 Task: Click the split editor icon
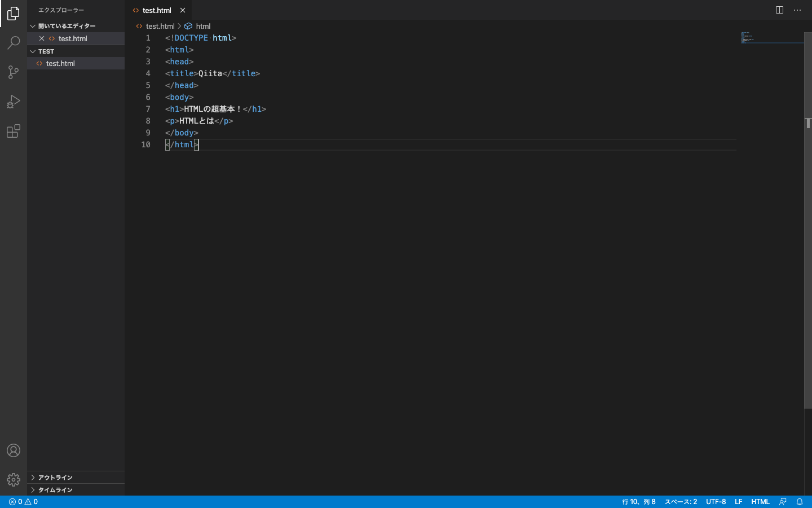pyautogui.click(x=779, y=10)
